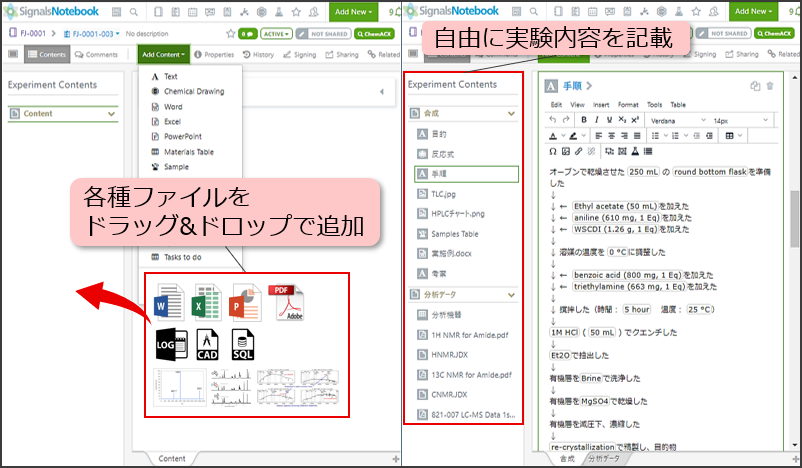802x468 pixels.
Task: Open Format menu in text editor
Action: point(628,105)
